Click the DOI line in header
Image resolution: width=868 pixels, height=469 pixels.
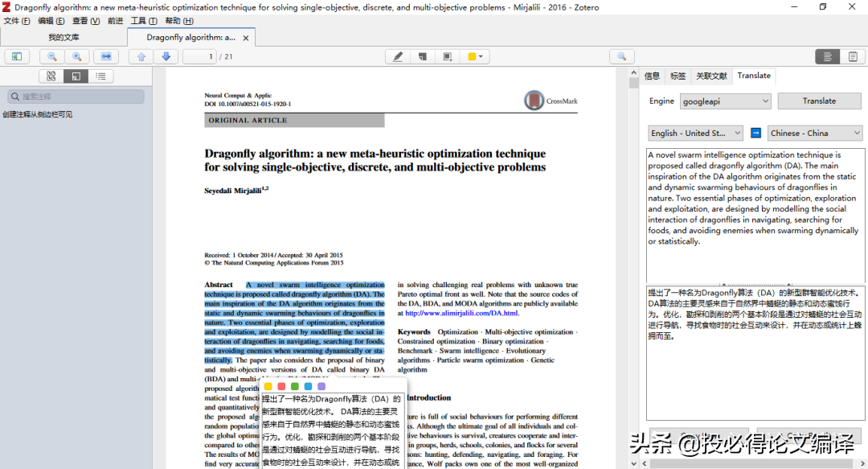coord(248,104)
